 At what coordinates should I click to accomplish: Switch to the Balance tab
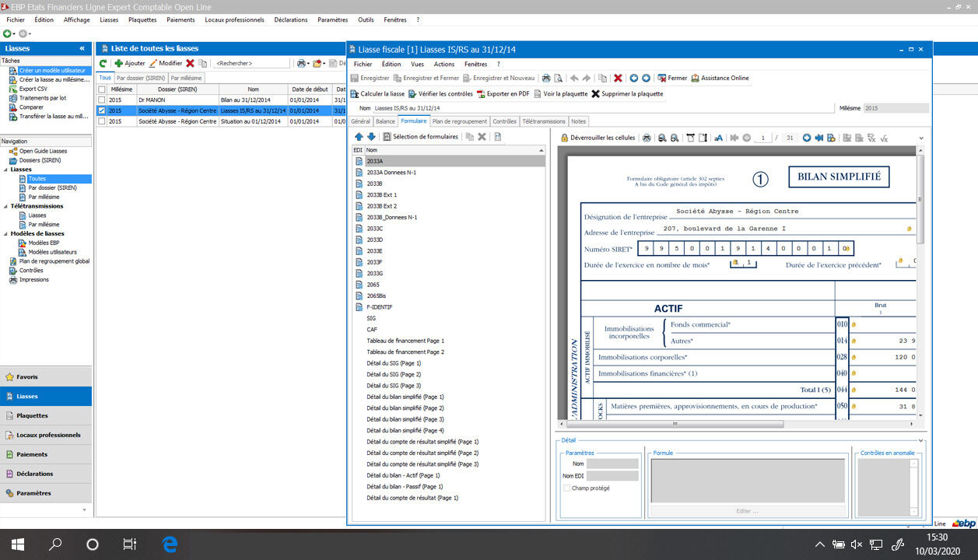385,121
